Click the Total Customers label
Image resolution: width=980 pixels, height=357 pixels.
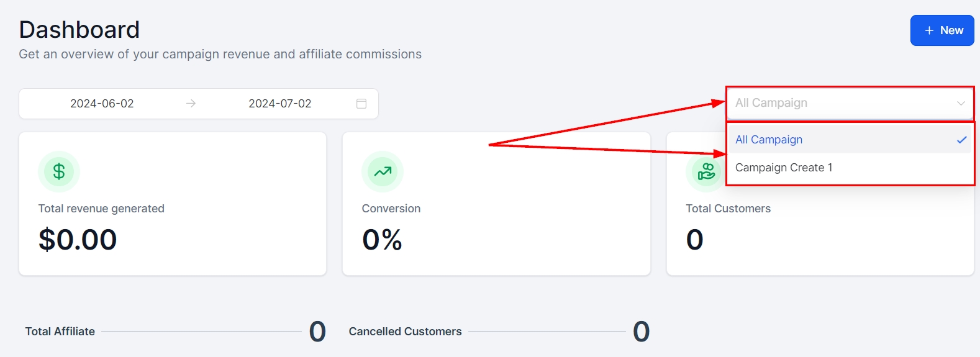pos(728,209)
